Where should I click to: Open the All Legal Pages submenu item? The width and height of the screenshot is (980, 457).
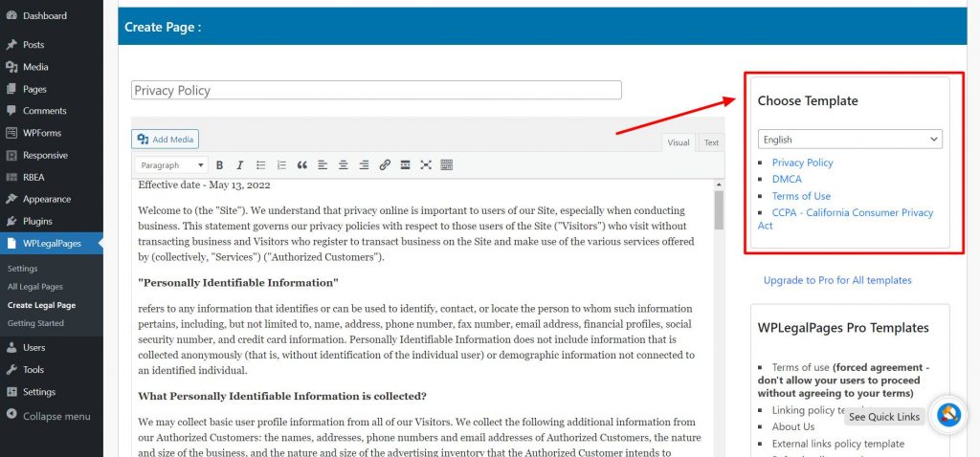coord(34,287)
